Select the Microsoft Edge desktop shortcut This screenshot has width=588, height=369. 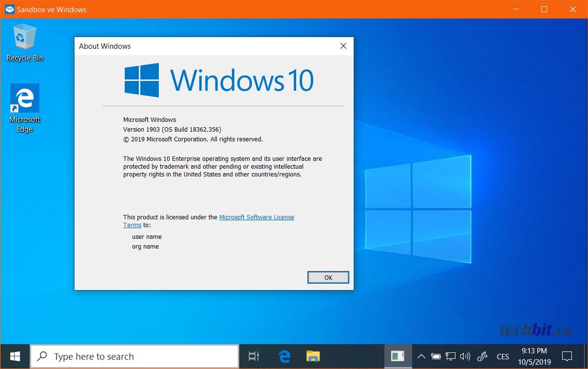click(24, 108)
